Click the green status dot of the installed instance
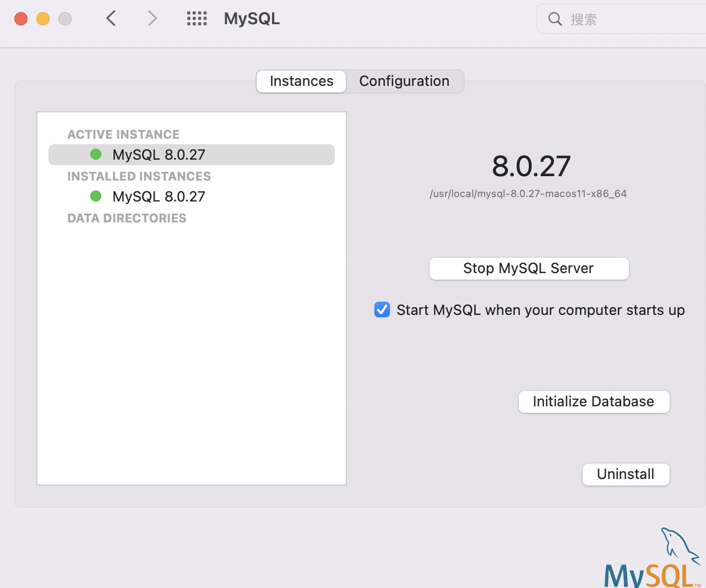706x588 pixels. [x=96, y=196]
